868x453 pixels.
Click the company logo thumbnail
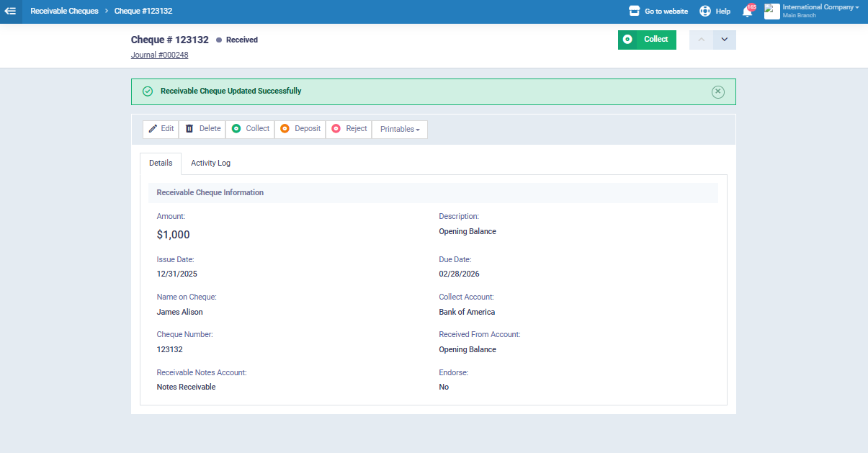point(771,12)
